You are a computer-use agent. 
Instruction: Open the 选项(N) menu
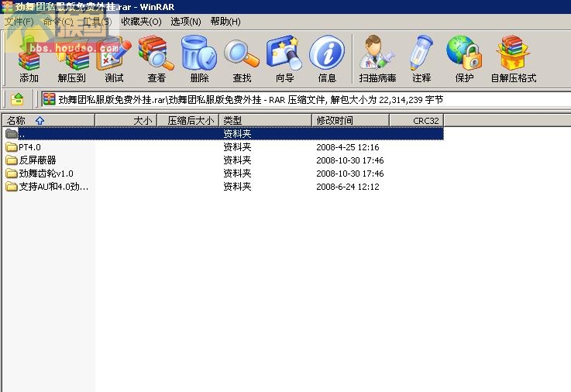tap(186, 22)
